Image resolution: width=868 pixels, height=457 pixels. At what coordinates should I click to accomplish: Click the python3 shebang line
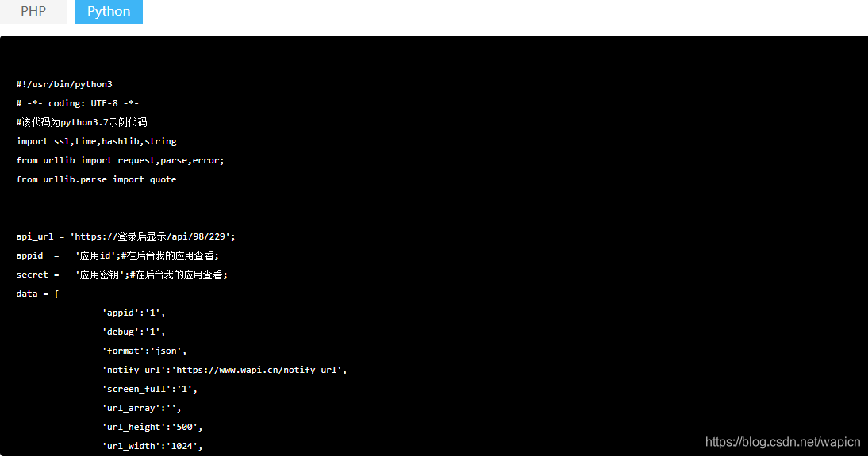pos(64,84)
